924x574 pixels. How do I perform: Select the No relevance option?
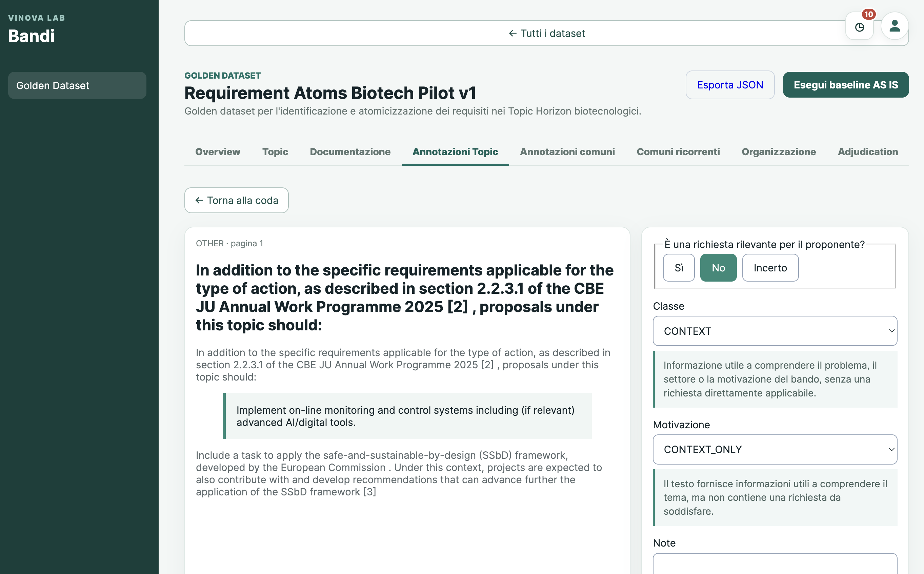[x=718, y=268]
